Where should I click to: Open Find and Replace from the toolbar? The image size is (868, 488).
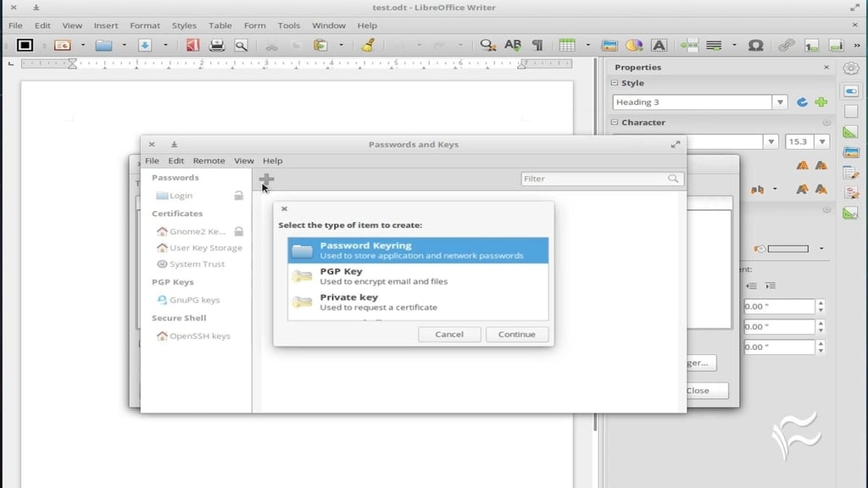[487, 46]
